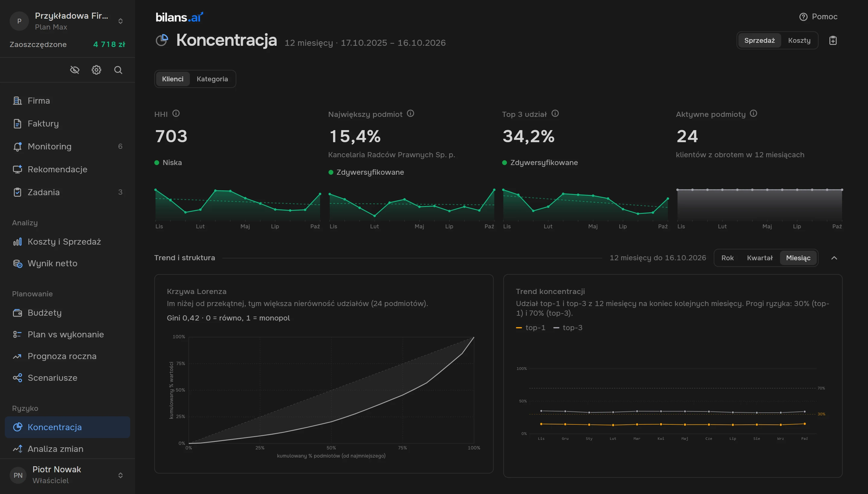Screen dimensions: 868x494
Task: Open Zadania task list
Action: pyautogui.click(x=67, y=192)
